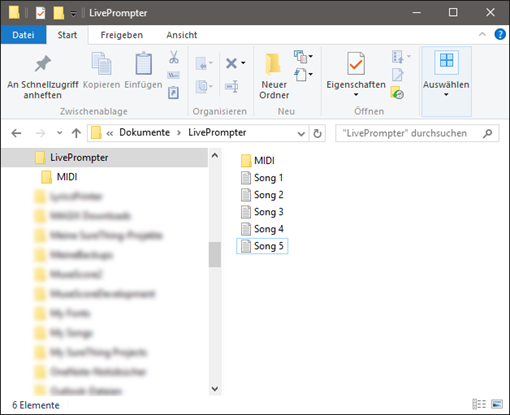The image size is (510, 415).
Task: Open the Auswählen dropdown arrow
Action: [x=446, y=95]
